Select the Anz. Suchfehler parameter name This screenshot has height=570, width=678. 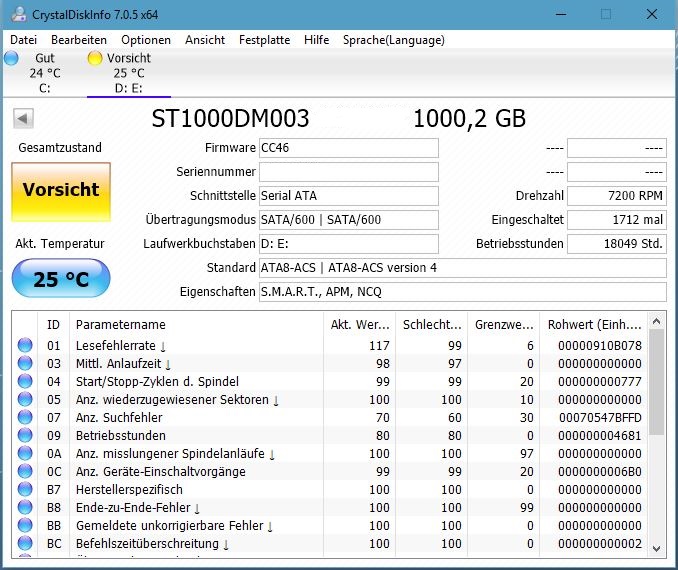pyautogui.click(x=119, y=417)
